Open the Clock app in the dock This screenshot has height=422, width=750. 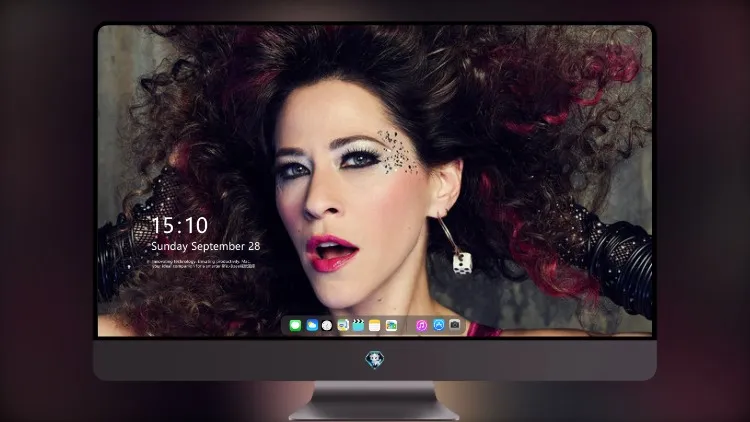(327, 326)
